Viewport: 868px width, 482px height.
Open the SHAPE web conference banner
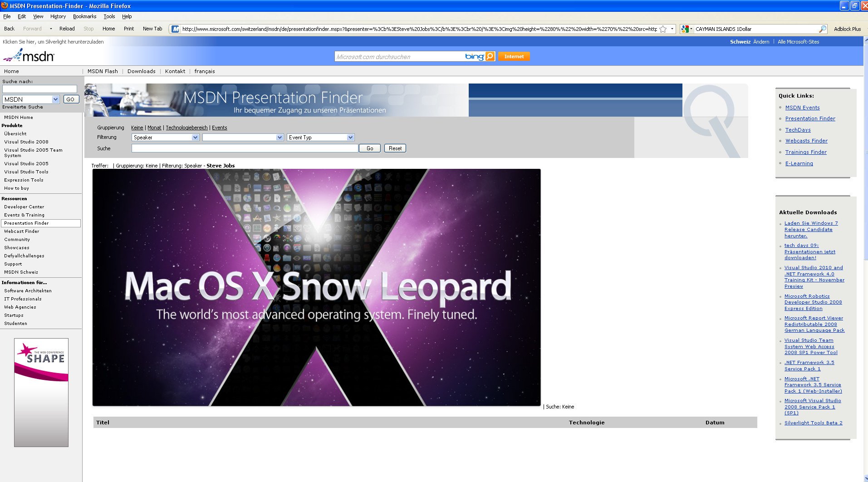pyautogui.click(x=41, y=392)
